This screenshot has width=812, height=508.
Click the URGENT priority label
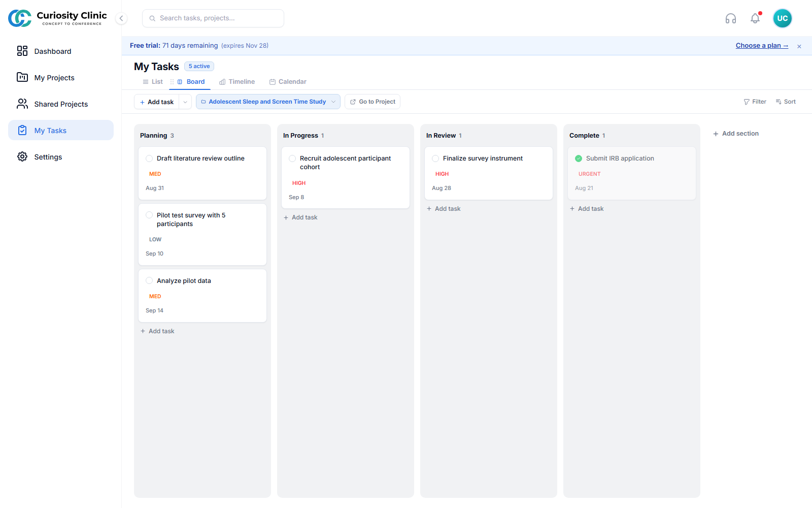[589, 174]
